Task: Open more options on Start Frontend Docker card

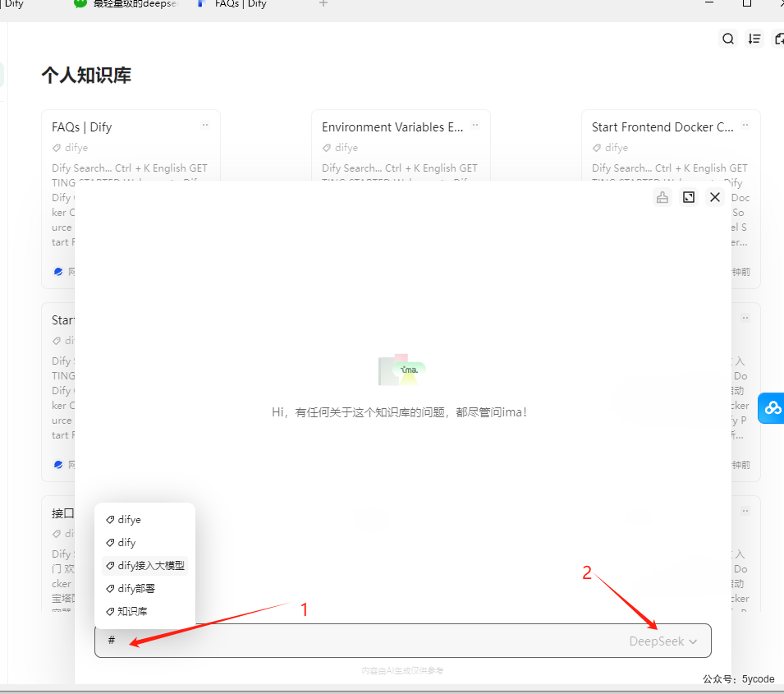Action: tap(745, 125)
